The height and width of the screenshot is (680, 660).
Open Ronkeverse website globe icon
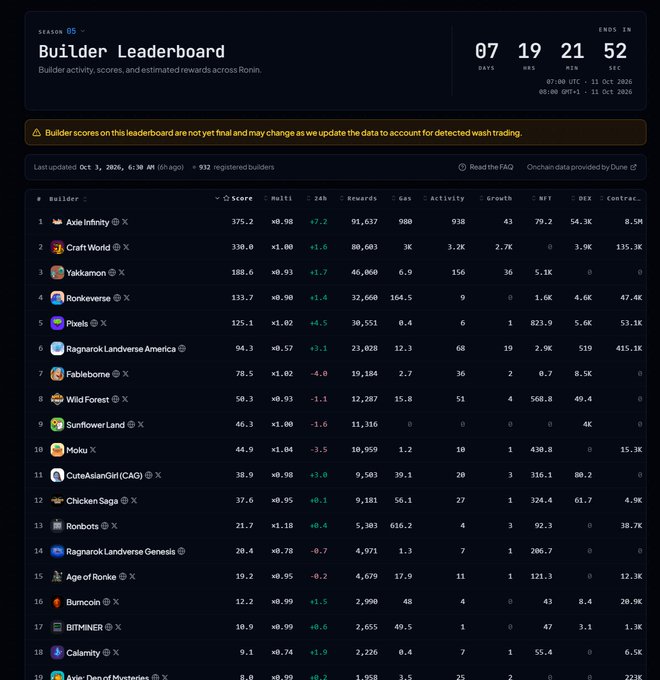117,298
